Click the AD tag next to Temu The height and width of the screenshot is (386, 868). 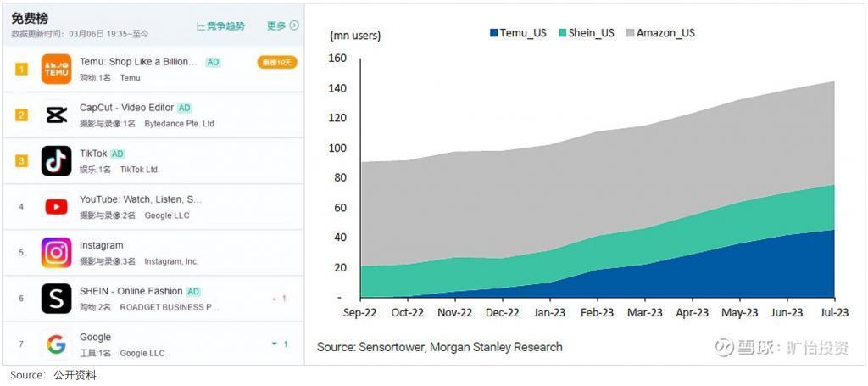(214, 62)
